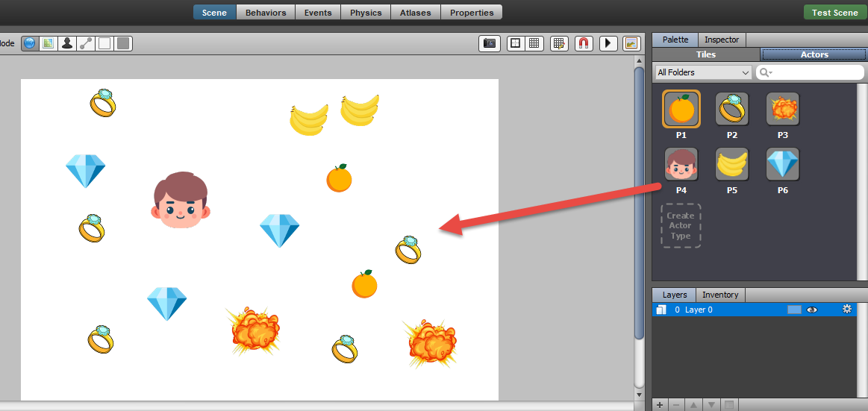Select the globe scene mode icon
The width and height of the screenshot is (868, 411).
coord(30,43)
